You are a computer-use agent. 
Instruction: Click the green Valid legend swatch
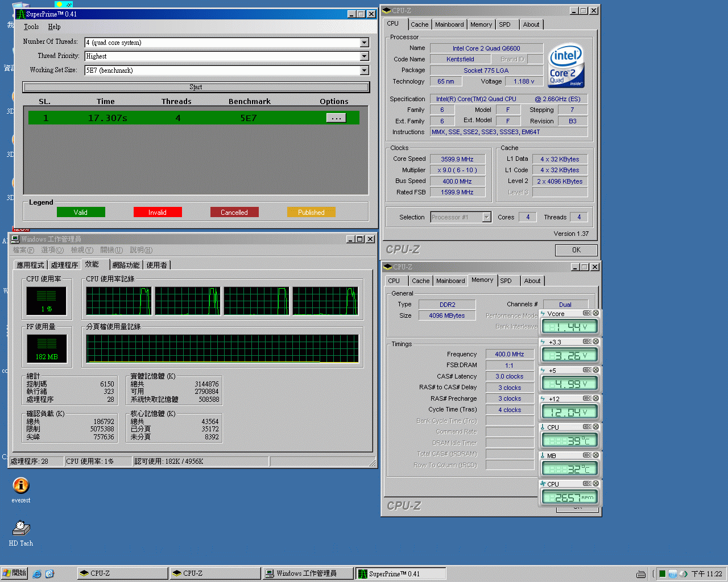click(81, 212)
